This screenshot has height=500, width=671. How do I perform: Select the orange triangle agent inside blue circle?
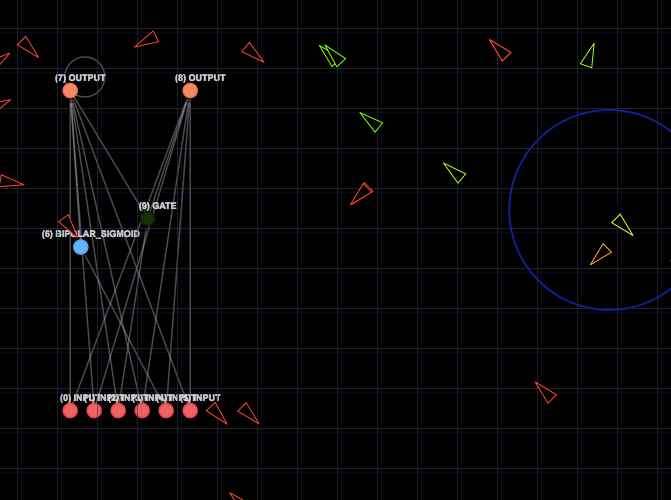(x=601, y=254)
